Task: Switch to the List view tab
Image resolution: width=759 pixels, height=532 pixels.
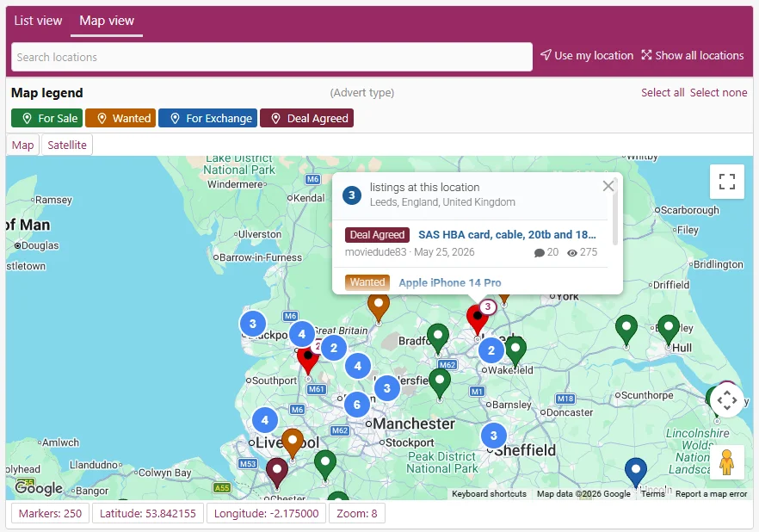Action: coord(38,21)
